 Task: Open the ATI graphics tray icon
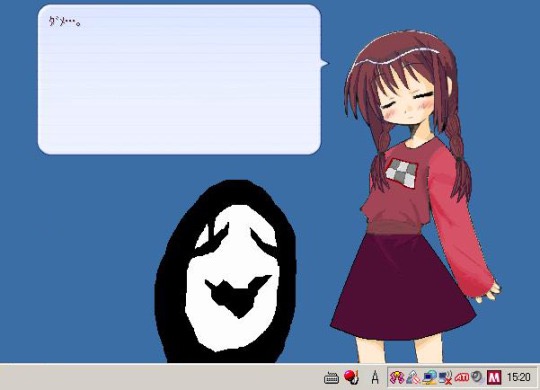tap(461, 378)
